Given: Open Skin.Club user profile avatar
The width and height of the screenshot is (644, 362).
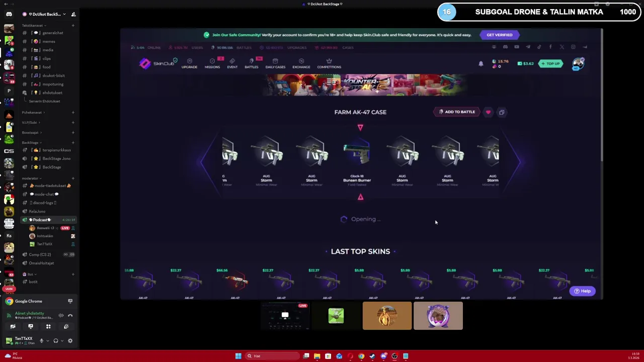Looking at the screenshot, I should pyautogui.click(x=578, y=64).
